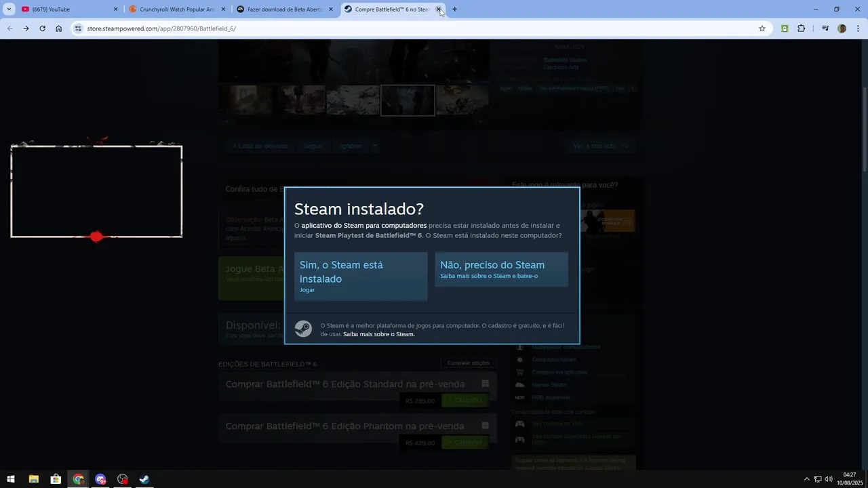Close the YouTube tab
Viewport: 868px width, 488px height.
pos(115,9)
